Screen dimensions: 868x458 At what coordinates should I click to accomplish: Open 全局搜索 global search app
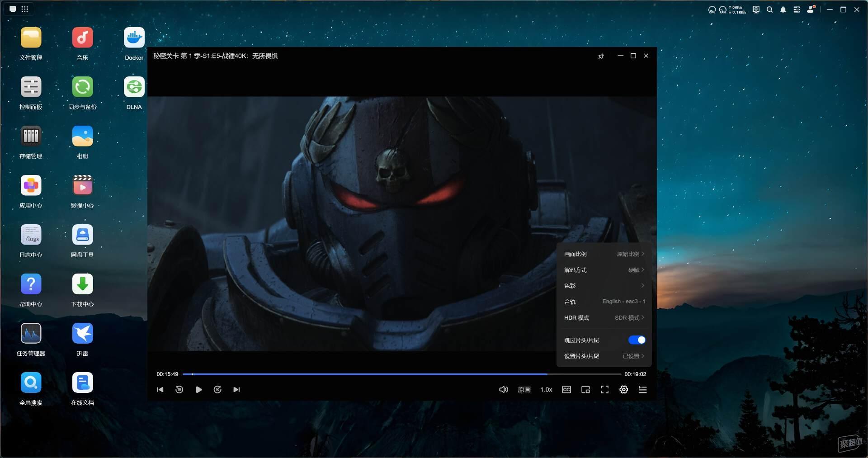tap(31, 382)
